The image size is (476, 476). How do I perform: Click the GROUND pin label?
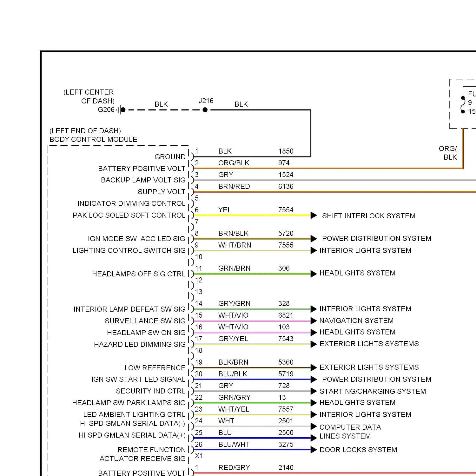click(170, 157)
